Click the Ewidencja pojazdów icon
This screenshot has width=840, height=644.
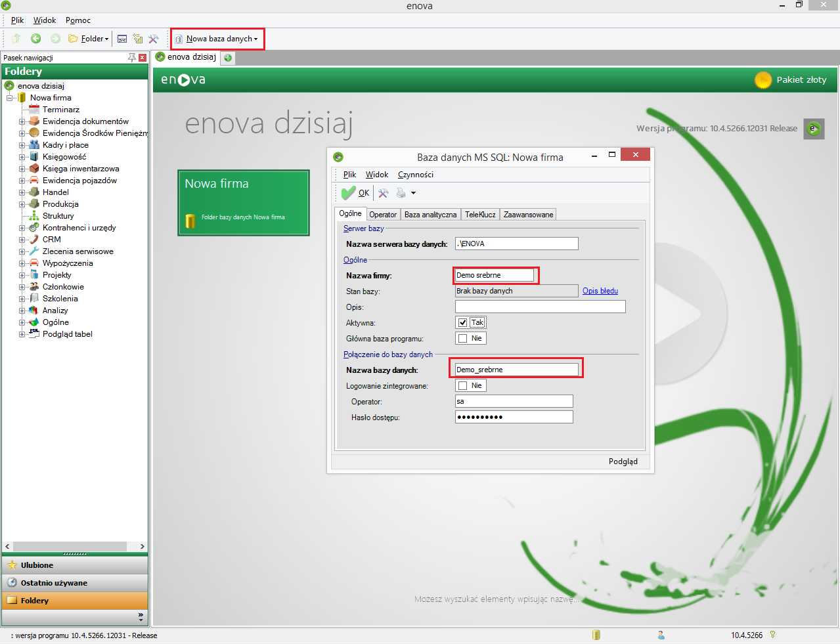[x=34, y=181]
